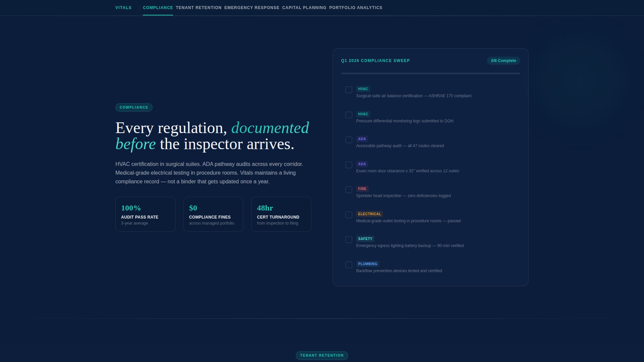Go to Tenant Retention tab

tap(199, 8)
